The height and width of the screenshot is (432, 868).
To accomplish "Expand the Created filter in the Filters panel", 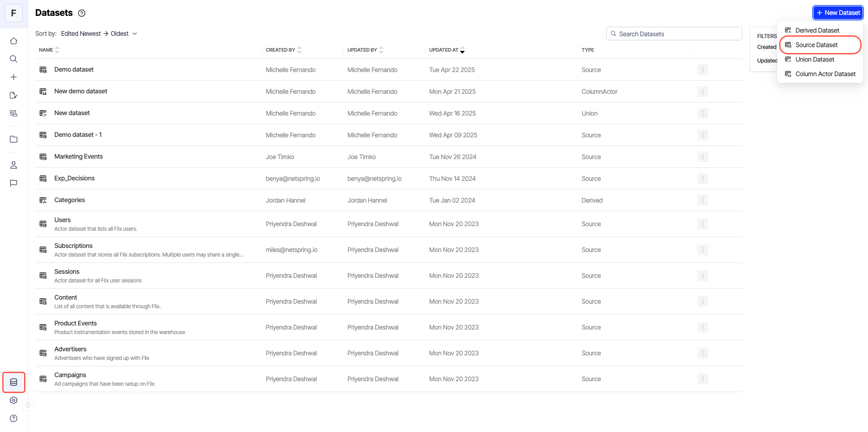I will (x=767, y=47).
